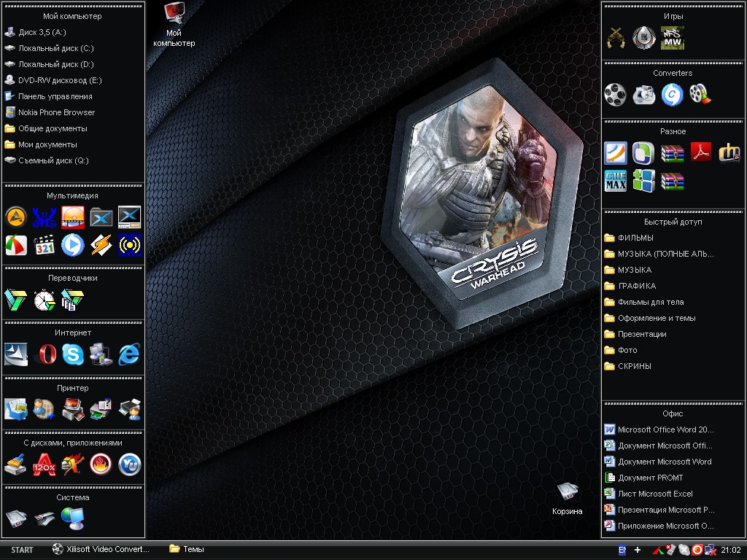Open the AIMP orange player icon

tap(16, 217)
